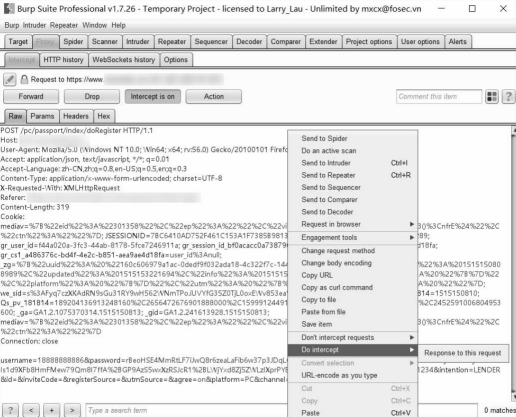Open the WebSockets history sub-tab
Screen dimensions: 516x417
click(x=124, y=60)
